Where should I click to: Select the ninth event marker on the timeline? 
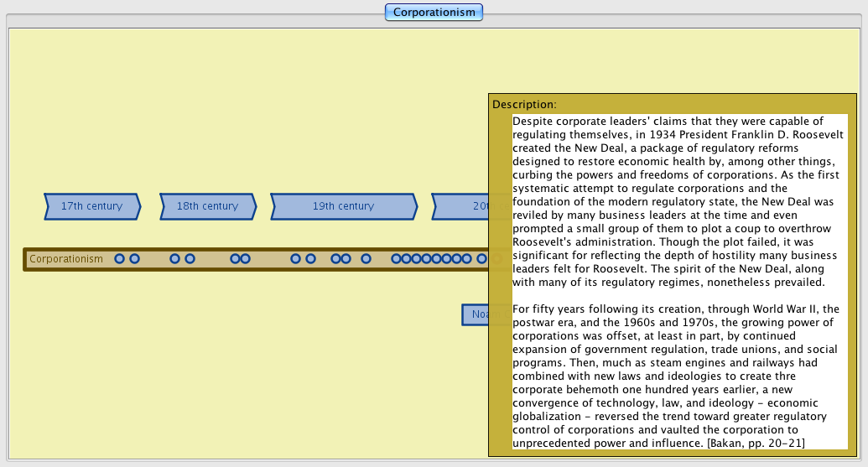click(x=335, y=259)
